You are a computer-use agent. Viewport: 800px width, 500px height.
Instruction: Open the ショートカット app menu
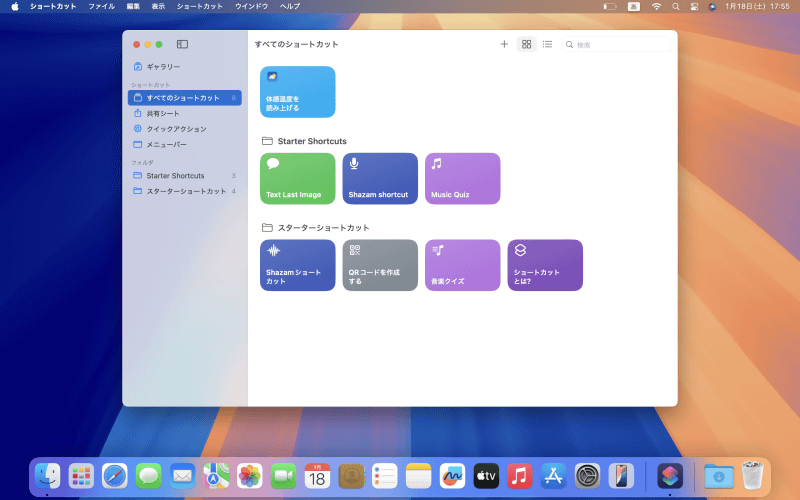tap(53, 6)
